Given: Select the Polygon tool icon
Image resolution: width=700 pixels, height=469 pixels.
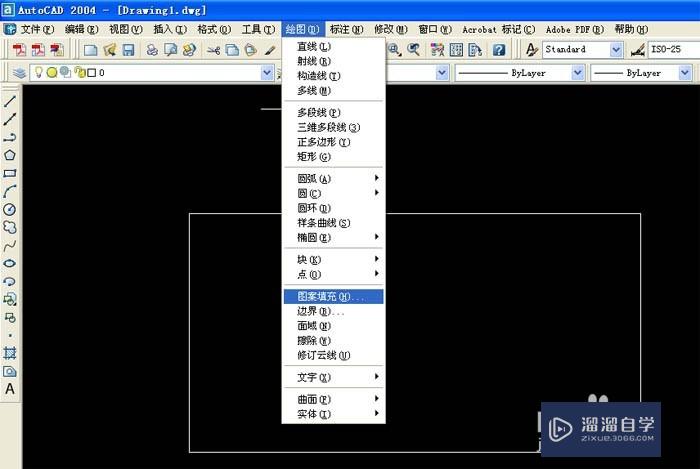Looking at the screenshot, I should 10,155.
